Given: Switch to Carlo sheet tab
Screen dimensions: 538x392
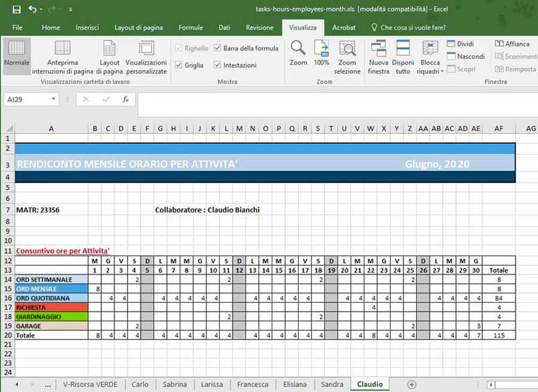Looking at the screenshot, I should click(140, 385).
